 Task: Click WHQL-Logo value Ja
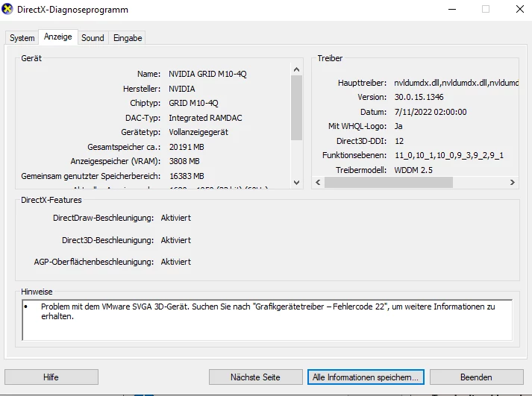tap(398, 127)
